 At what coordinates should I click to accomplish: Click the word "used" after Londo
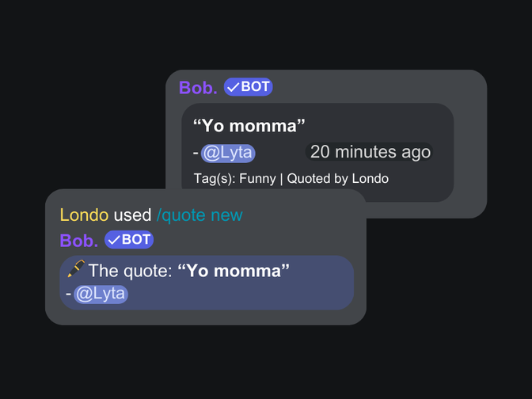132,215
